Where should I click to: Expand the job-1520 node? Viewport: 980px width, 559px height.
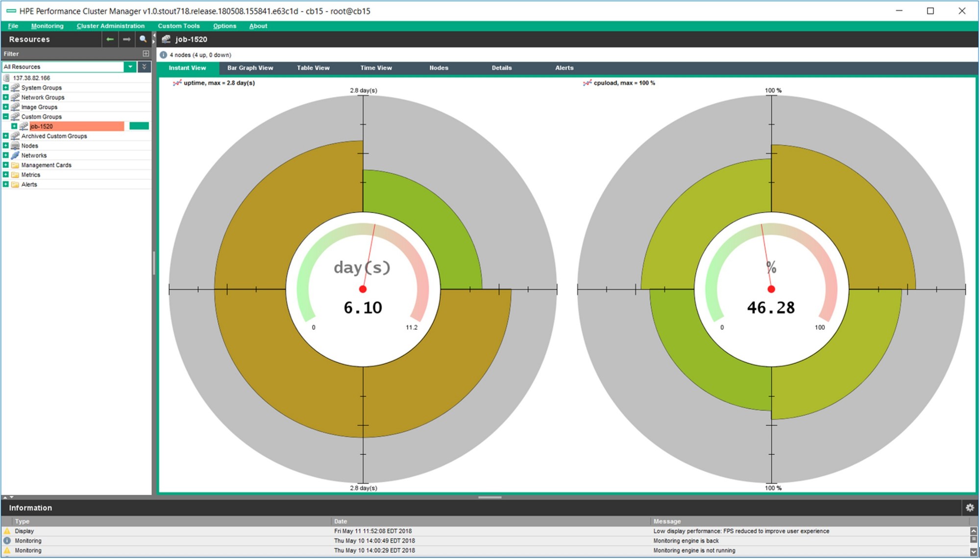(x=14, y=126)
